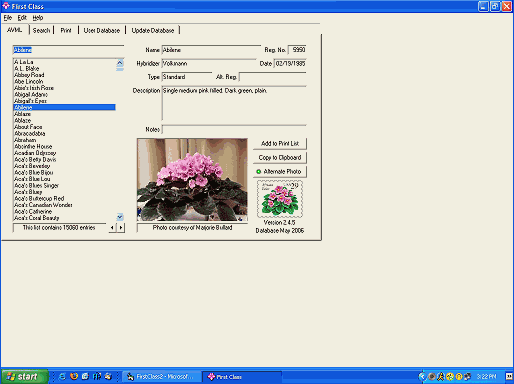Image resolution: width=514 pixels, height=384 pixels.
Task: Click the green Alternate Photo indicator dot
Action: (258, 172)
